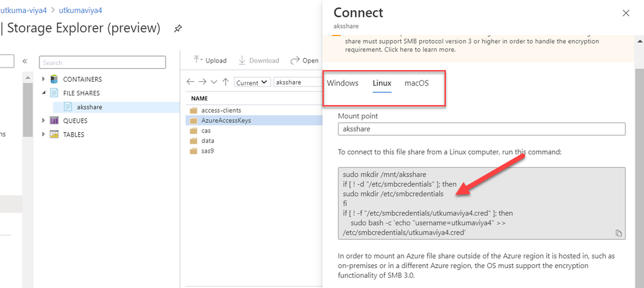The height and width of the screenshot is (288, 644).
Task: Switch to the Windows tab
Action: [342, 83]
